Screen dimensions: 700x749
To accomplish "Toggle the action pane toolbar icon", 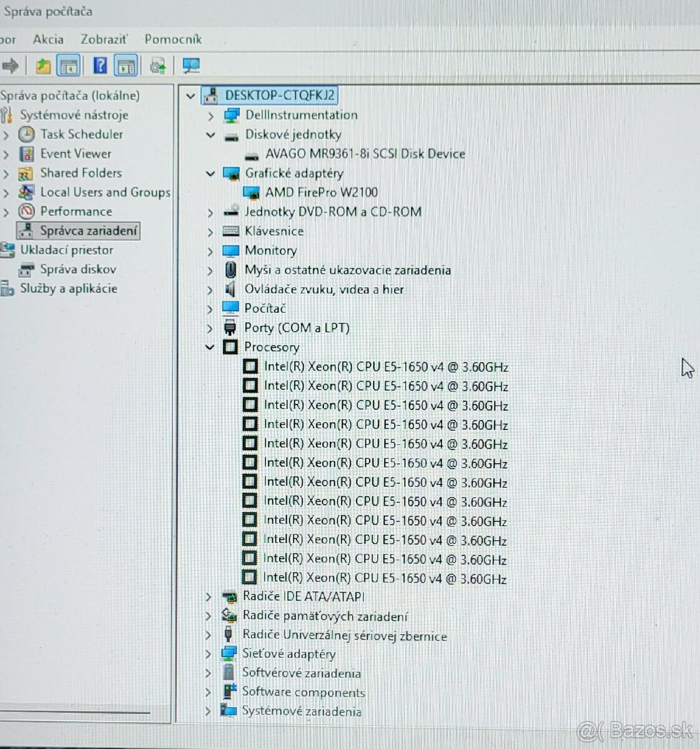I will tap(127, 65).
